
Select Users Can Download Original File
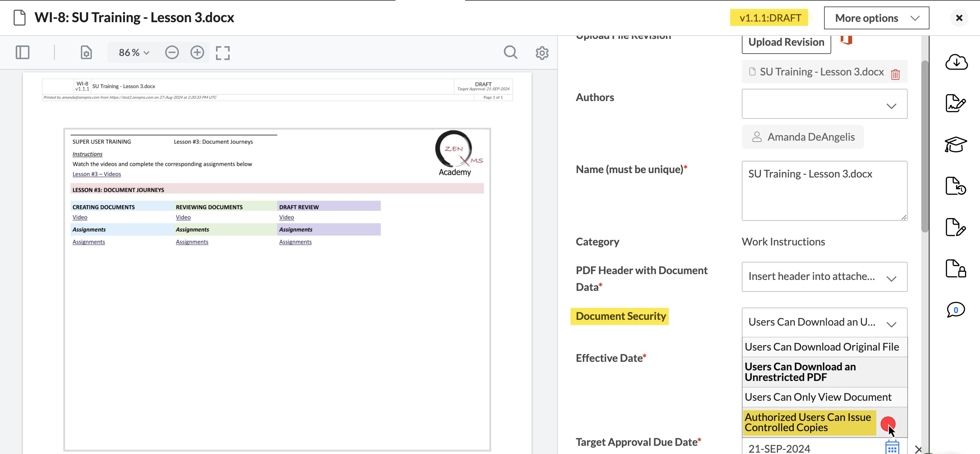click(x=824, y=347)
